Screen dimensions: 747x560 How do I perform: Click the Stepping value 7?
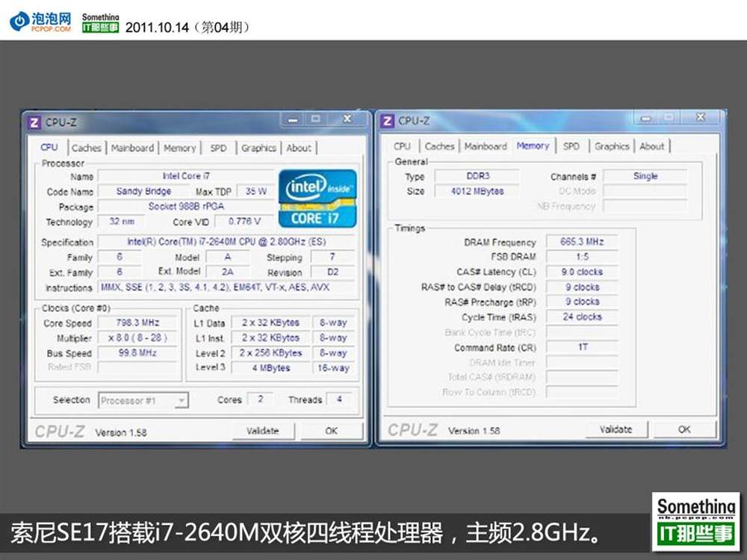tap(332, 257)
